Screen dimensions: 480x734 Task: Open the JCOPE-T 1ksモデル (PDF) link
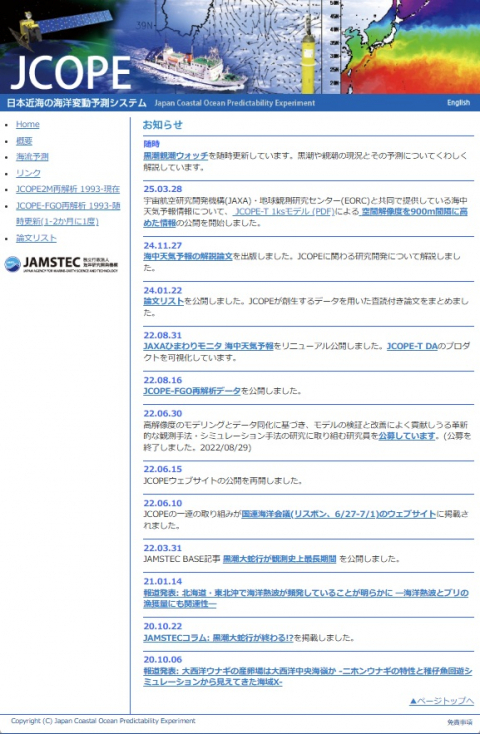(x=283, y=212)
